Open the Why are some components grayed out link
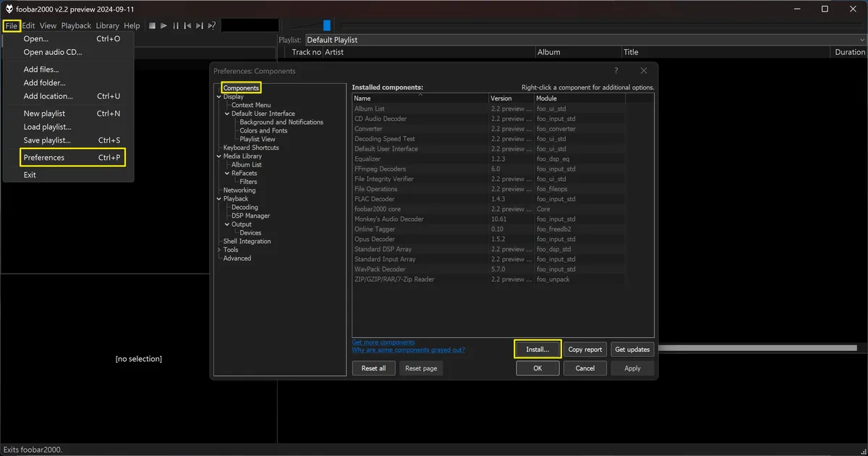 tap(409, 350)
